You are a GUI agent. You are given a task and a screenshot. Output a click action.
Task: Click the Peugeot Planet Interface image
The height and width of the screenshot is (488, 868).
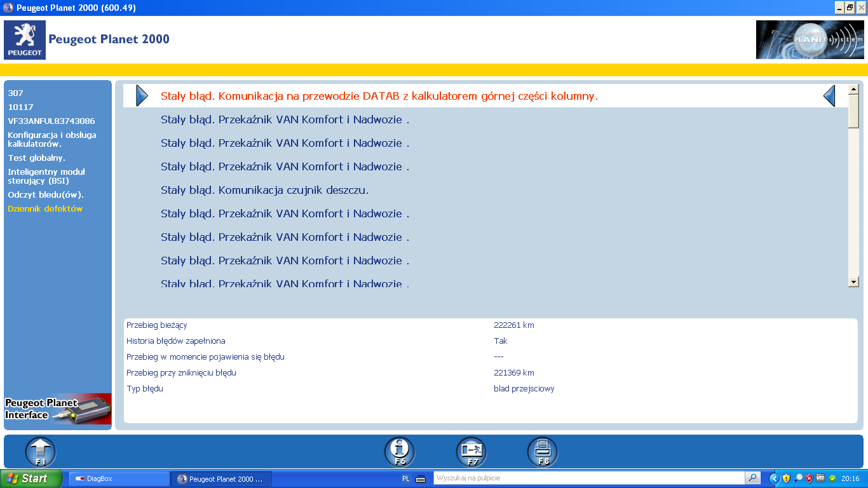(x=58, y=409)
